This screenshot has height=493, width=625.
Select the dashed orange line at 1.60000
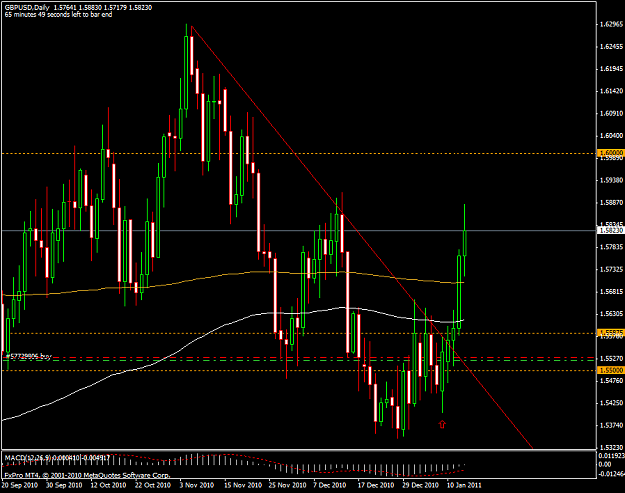click(299, 153)
